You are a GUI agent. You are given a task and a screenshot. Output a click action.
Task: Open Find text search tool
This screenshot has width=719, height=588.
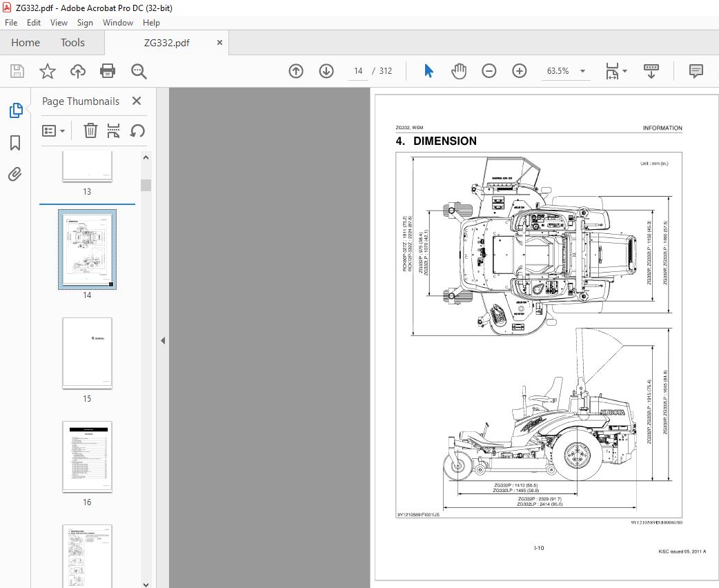click(139, 71)
